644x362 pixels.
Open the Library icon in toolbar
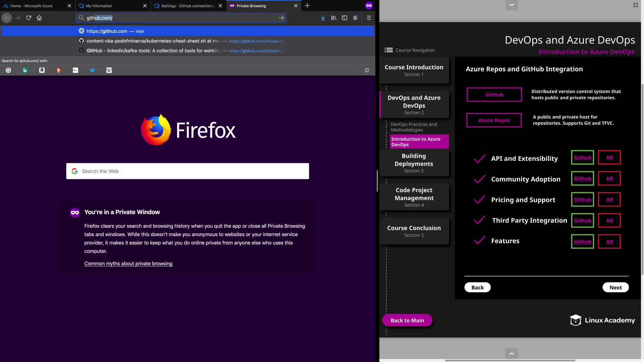[334, 18]
